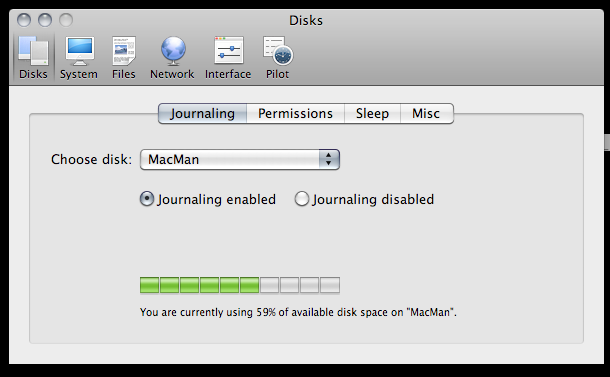Close the Disks window
The width and height of the screenshot is (610, 377).
pyautogui.click(x=24, y=20)
